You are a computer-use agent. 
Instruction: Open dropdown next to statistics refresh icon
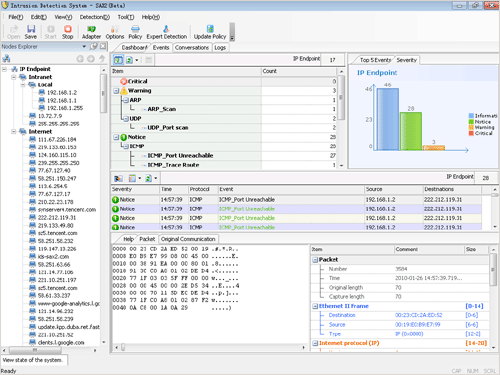coord(137,60)
